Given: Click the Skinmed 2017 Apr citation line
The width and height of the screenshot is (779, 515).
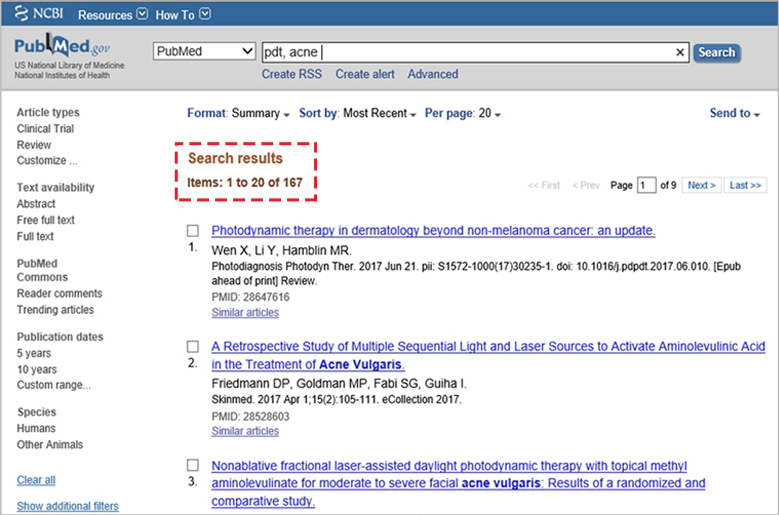Looking at the screenshot, I should point(336,399).
